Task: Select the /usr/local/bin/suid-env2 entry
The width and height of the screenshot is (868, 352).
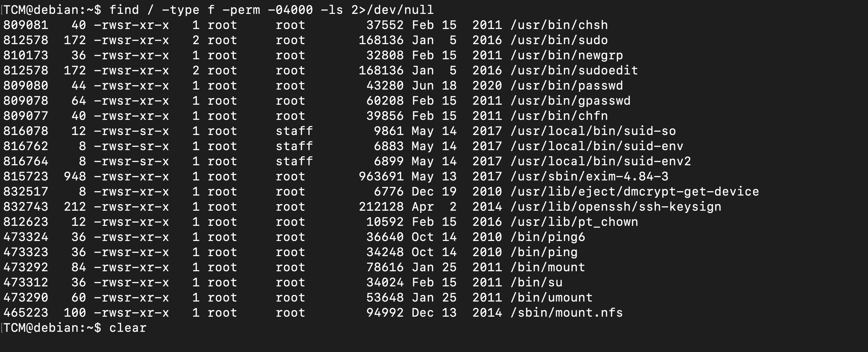Action: [600, 161]
